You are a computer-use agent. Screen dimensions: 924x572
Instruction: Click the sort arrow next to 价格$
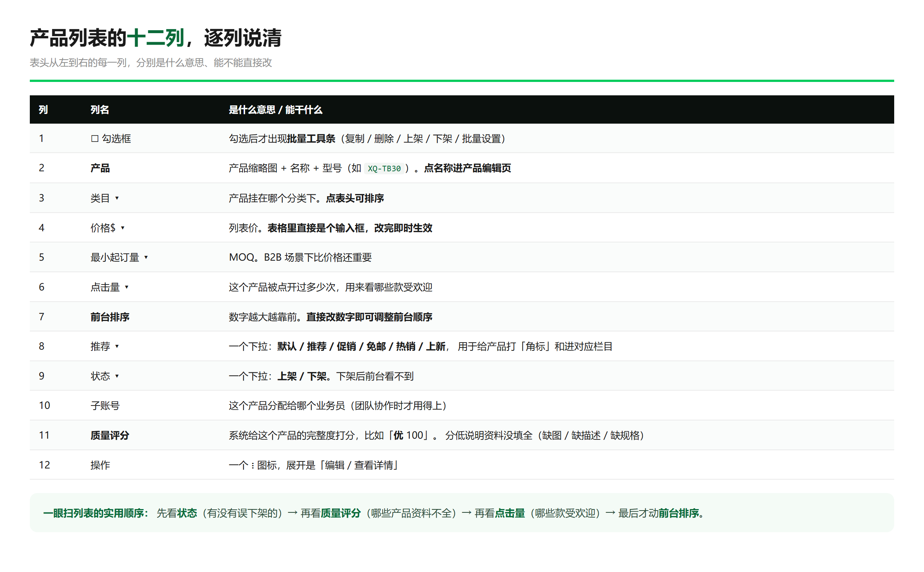[123, 228]
